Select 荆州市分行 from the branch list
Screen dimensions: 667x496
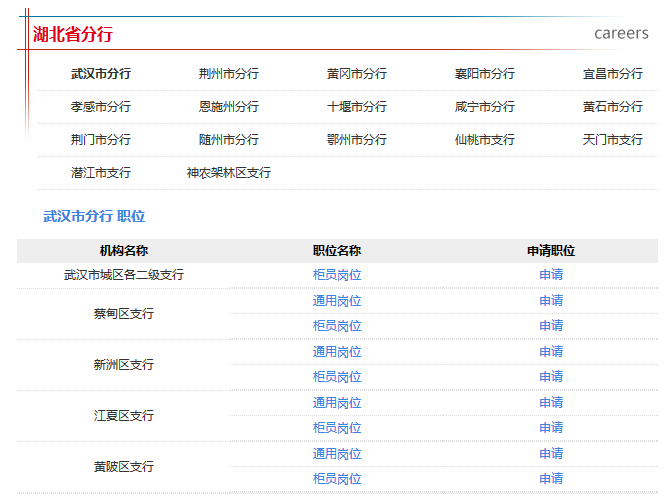[x=228, y=74]
